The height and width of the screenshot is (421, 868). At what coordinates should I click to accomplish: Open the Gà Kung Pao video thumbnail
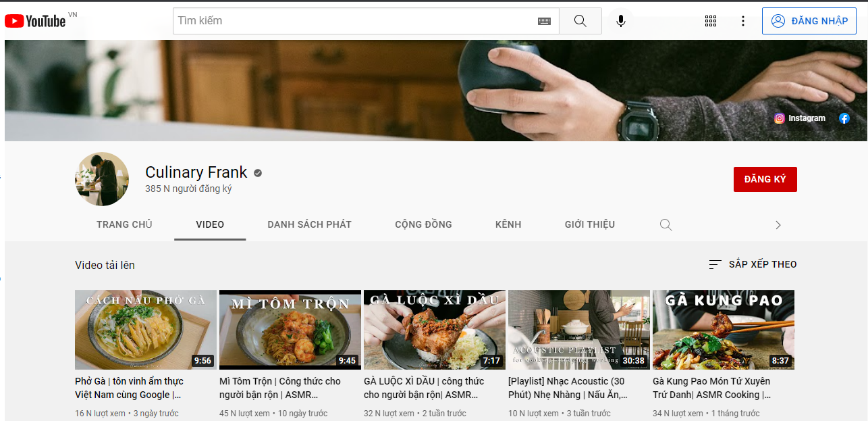723,329
